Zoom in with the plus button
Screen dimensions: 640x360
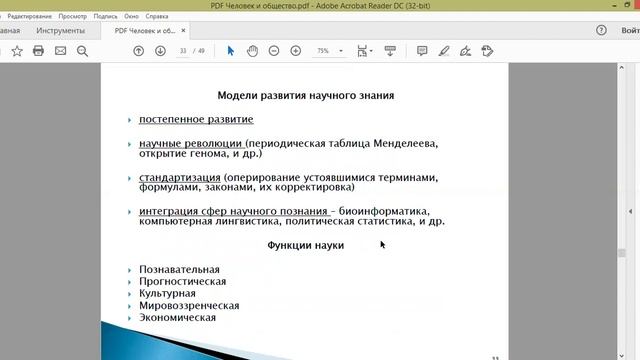[x=296, y=51]
